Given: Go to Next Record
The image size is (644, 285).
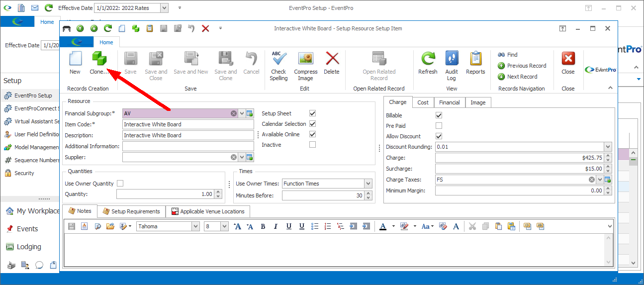Looking at the screenshot, I should (518, 77).
